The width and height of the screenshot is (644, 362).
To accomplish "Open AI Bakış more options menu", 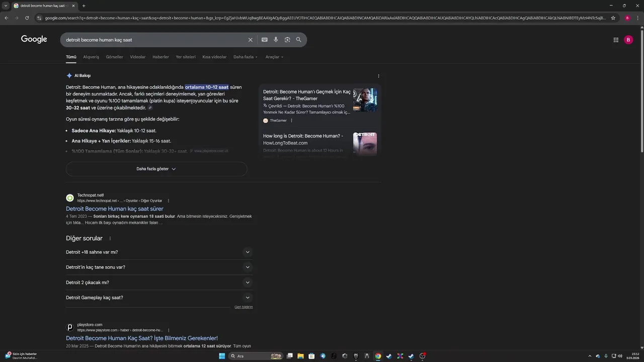I will pyautogui.click(x=378, y=76).
